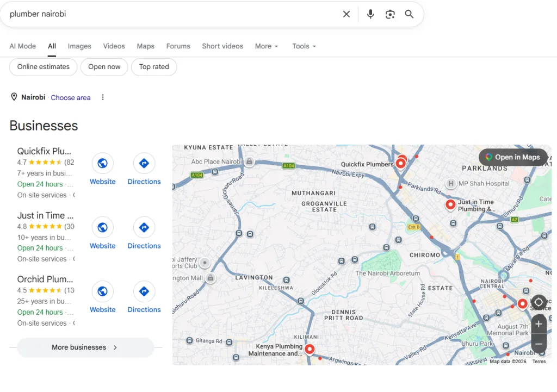Click the Terms link on the map

539,362
